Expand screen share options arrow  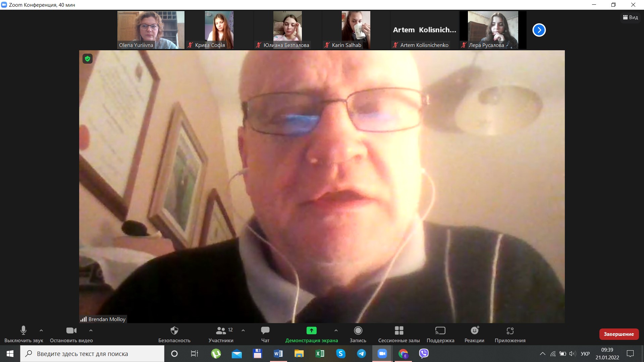pos(336,330)
